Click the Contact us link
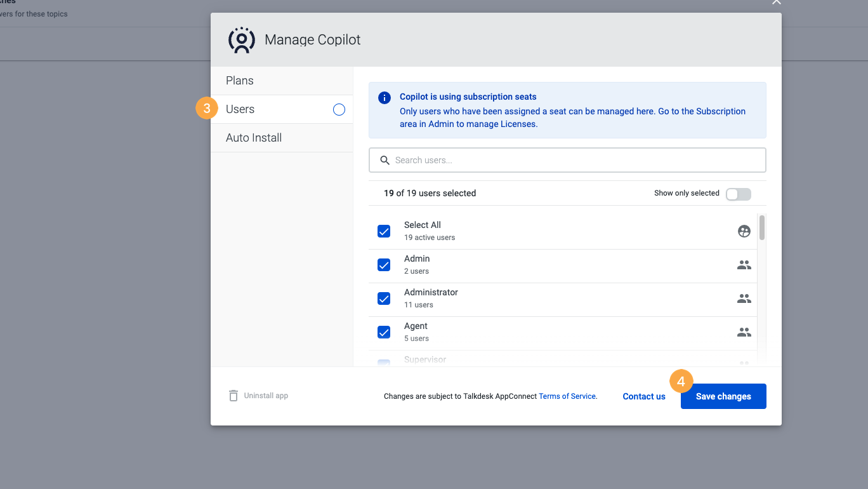 pos(643,396)
